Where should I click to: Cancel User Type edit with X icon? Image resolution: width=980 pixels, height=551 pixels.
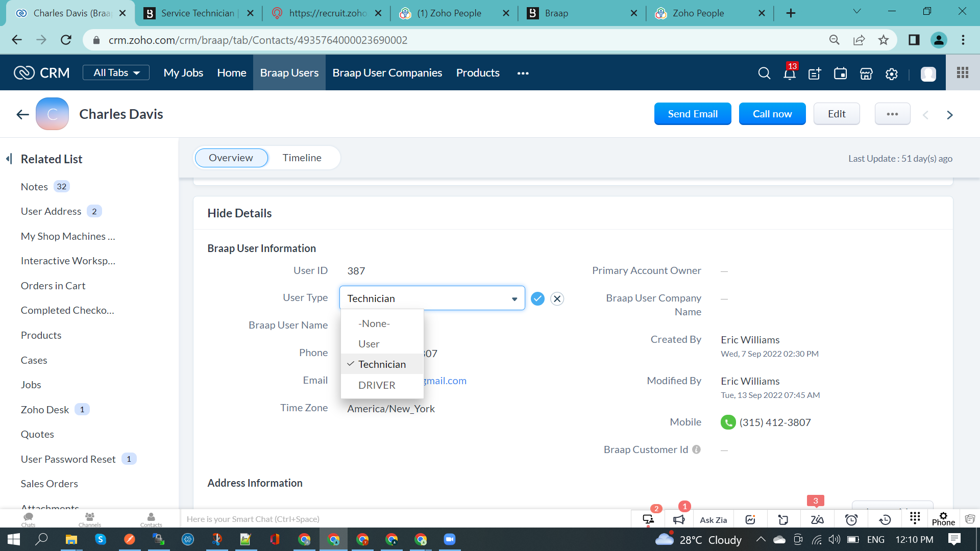tap(557, 299)
